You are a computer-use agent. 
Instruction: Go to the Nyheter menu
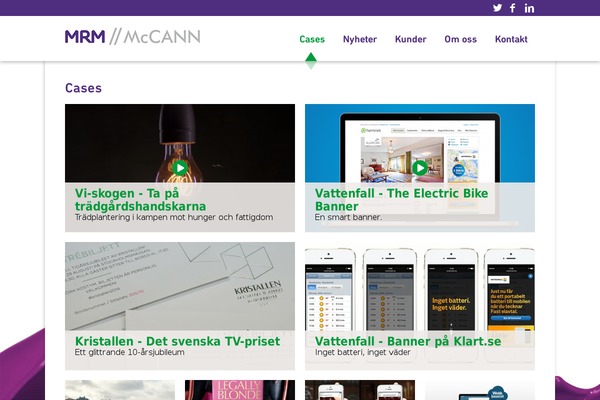[360, 39]
